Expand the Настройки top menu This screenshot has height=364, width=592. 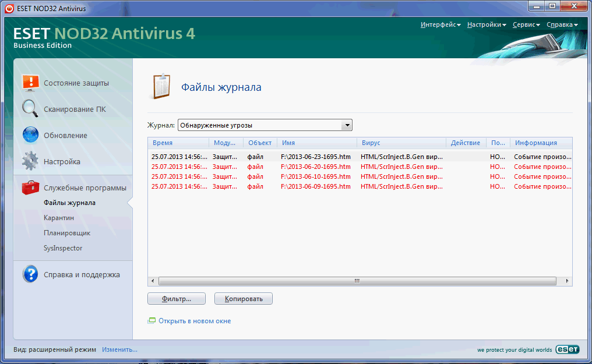tap(487, 24)
